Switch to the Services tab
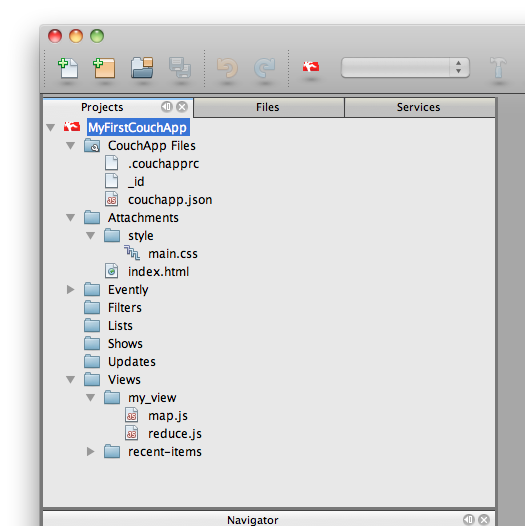 (420, 107)
